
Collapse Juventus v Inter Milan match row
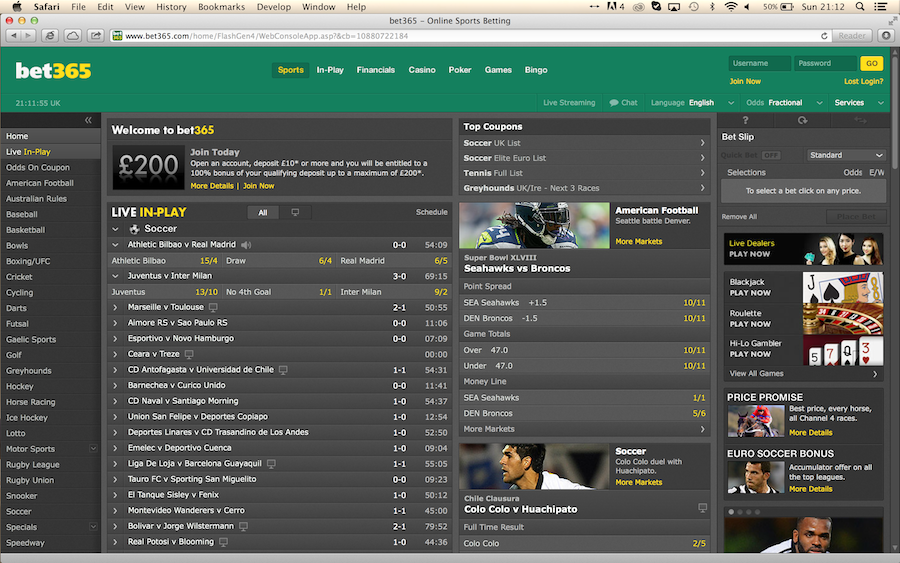coord(115,276)
